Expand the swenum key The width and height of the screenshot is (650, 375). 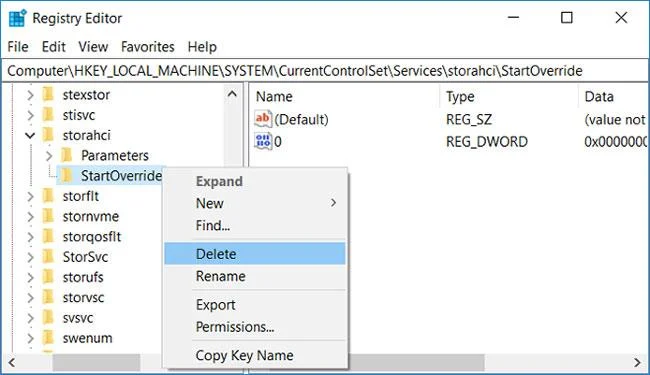(30, 339)
